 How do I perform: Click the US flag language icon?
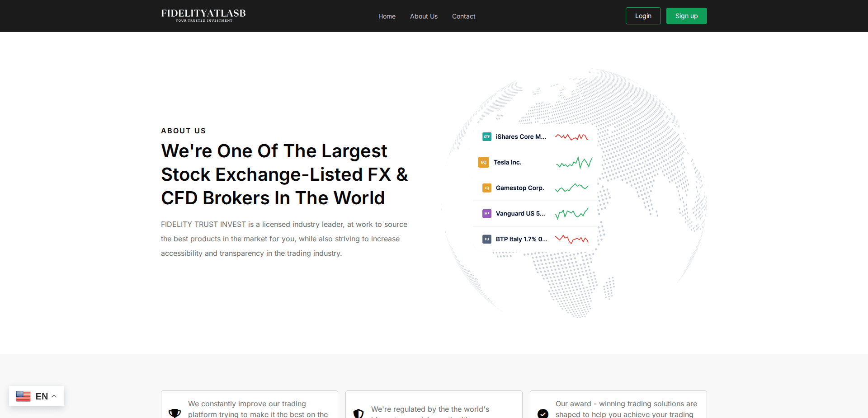23,396
